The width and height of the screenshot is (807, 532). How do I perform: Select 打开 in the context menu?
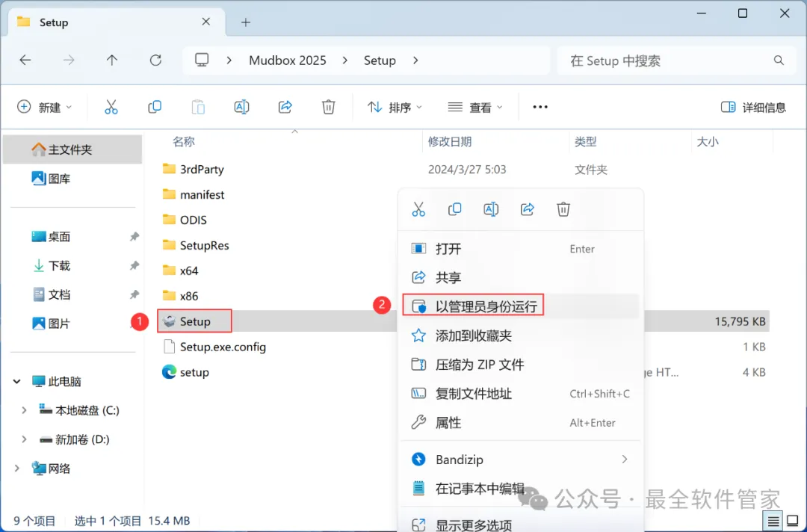coord(520,249)
